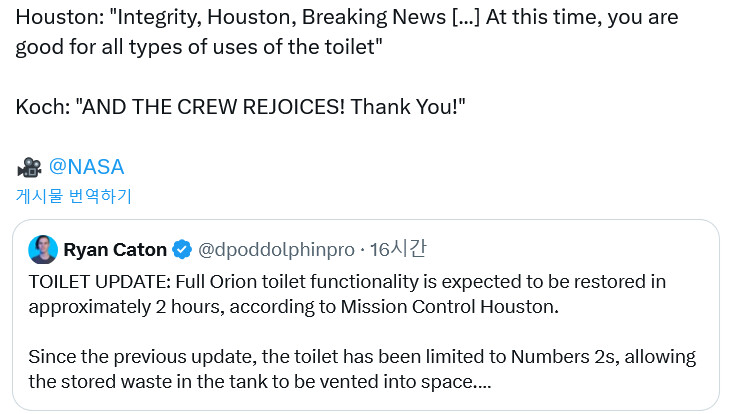
Task: Click the blue verified badge by Ryan Caton
Action: (183, 249)
